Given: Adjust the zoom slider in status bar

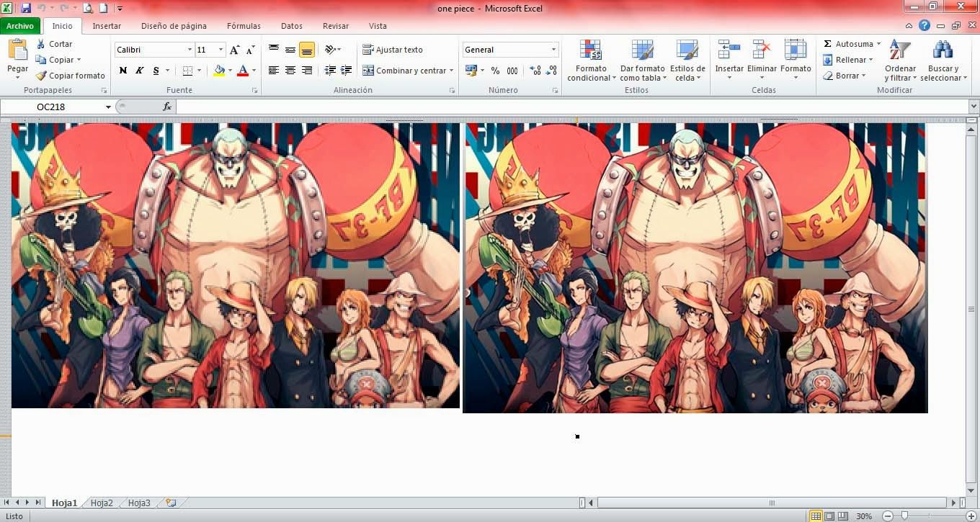Looking at the screenshot, I should (x=904, y=516).
